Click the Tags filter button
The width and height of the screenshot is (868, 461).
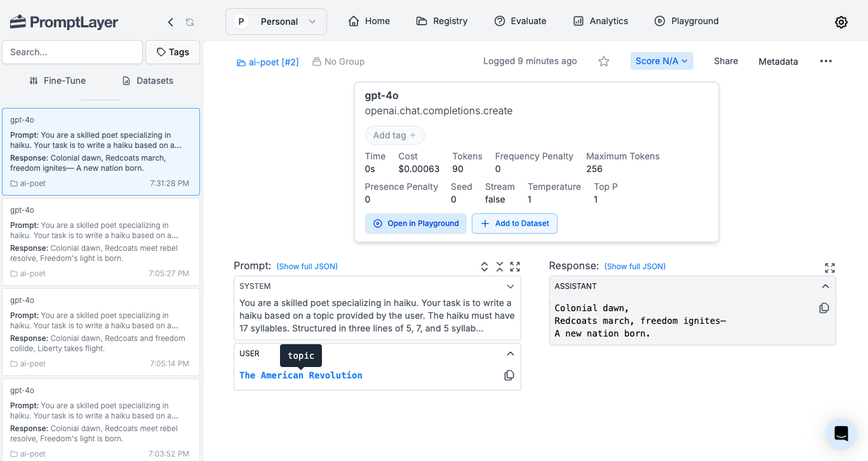point(173,52)
